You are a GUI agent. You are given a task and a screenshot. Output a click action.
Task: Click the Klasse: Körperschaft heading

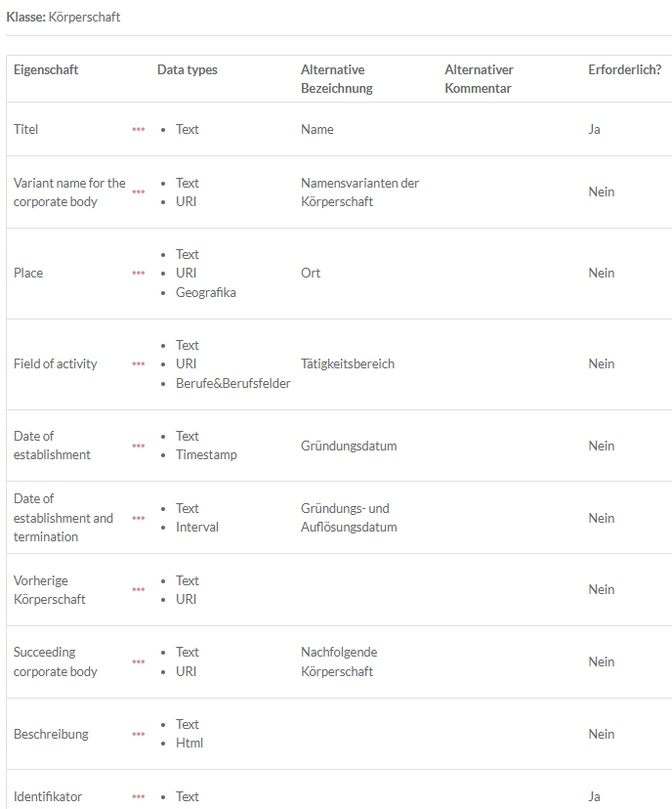(63, 18)
